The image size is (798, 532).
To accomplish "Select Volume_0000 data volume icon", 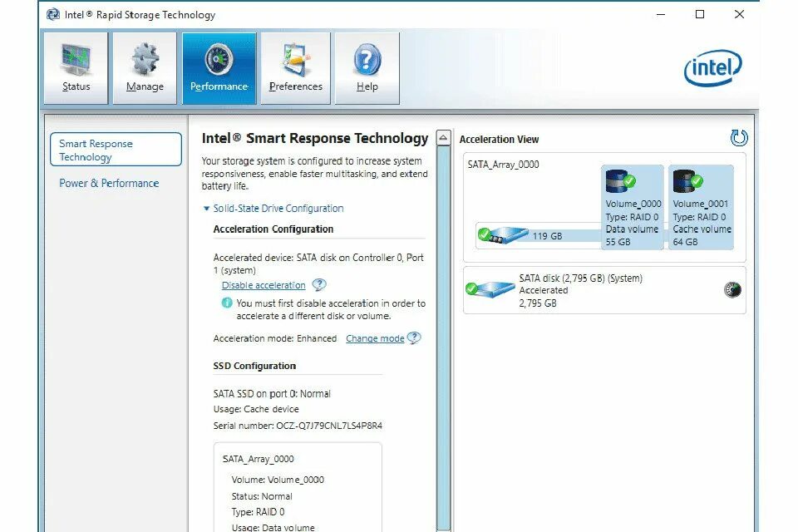I will tap(619, 180).
